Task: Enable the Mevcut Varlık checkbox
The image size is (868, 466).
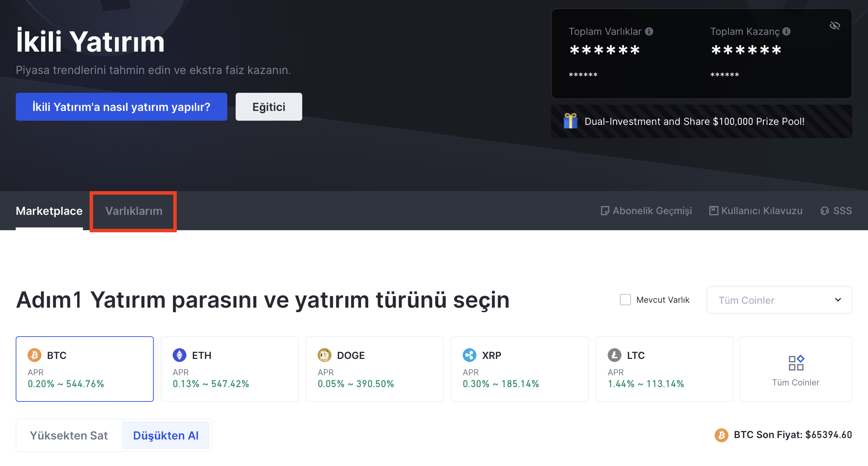Action: (x=625, y=300)
